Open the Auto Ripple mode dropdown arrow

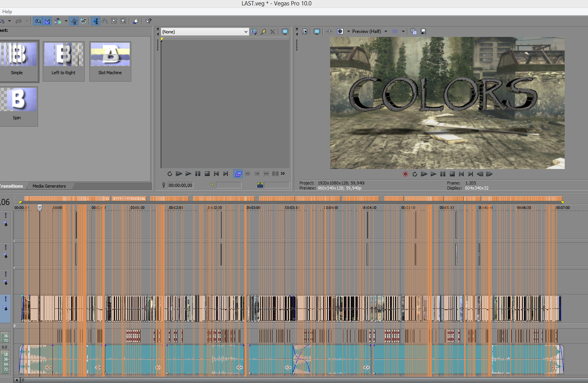coord(66,21)
